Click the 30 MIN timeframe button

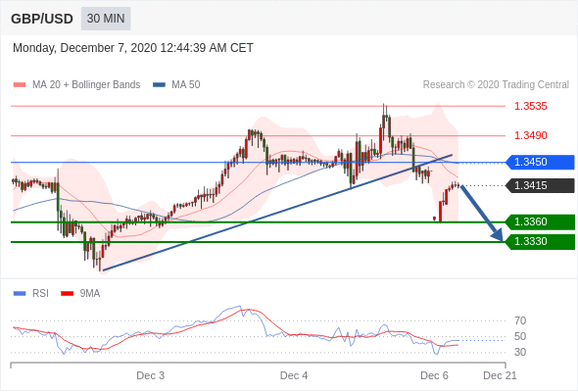[106, 19]
